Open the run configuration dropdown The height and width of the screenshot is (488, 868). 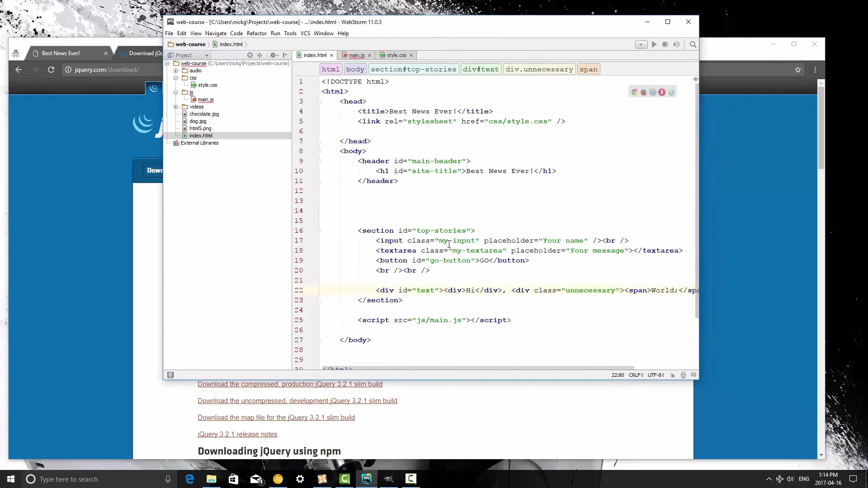tap(642, 44)
